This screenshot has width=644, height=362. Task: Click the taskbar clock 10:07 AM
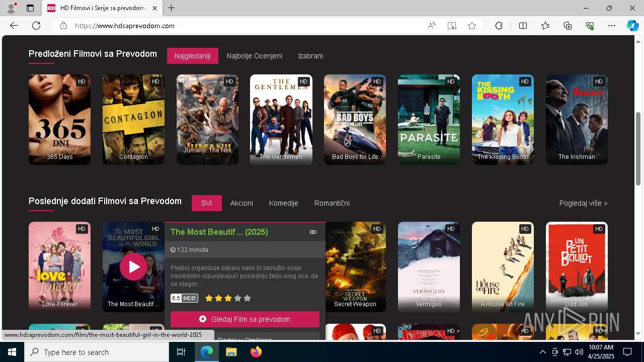pyautogui.click(x=601, y=352)
